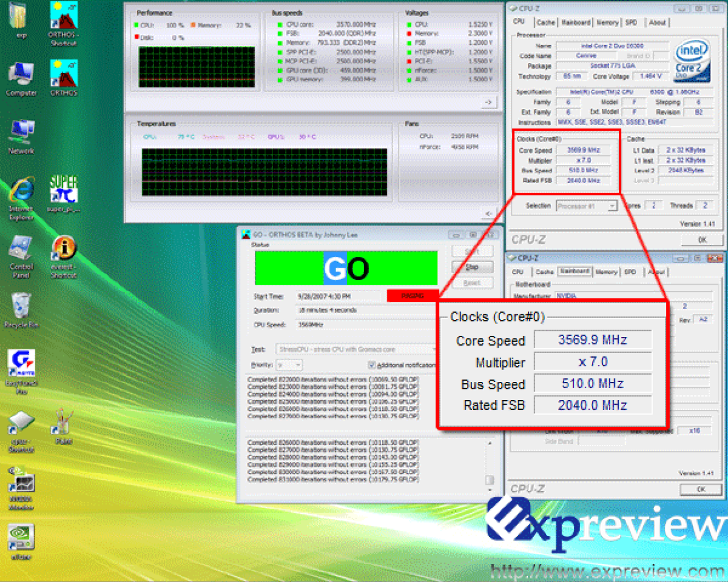Stop the ORTHOS stress test
Viewport: 728px width, 582px height.
(x=472, y=267)
